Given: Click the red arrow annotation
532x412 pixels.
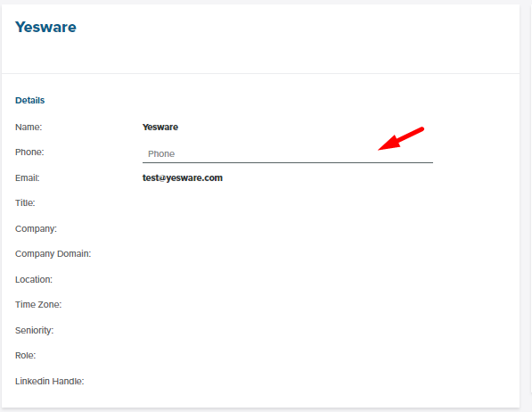Looking at the screenshot, I should coord(401,138).
